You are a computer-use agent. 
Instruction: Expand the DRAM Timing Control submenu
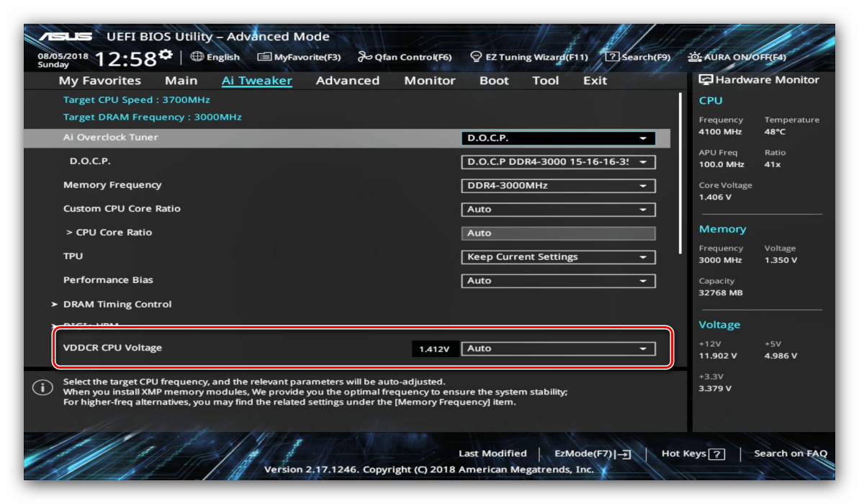coord(117,305)
